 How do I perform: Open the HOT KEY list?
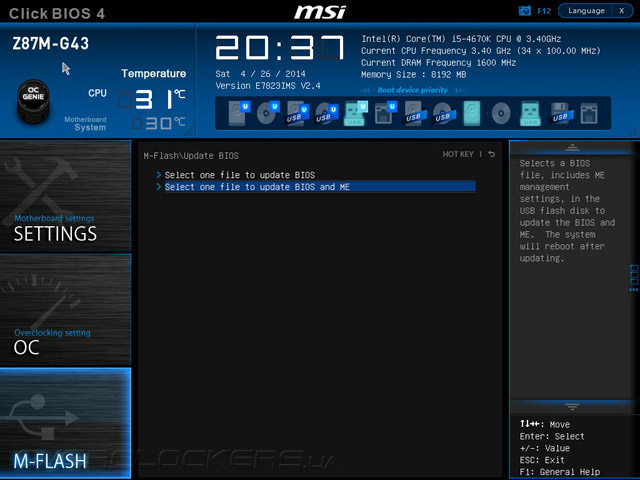(x=458, y=154)
